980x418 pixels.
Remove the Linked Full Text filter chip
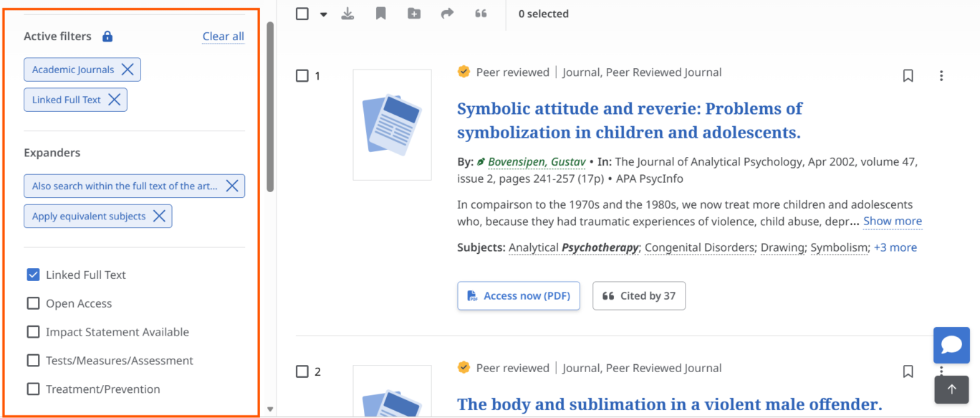point(114,100)
